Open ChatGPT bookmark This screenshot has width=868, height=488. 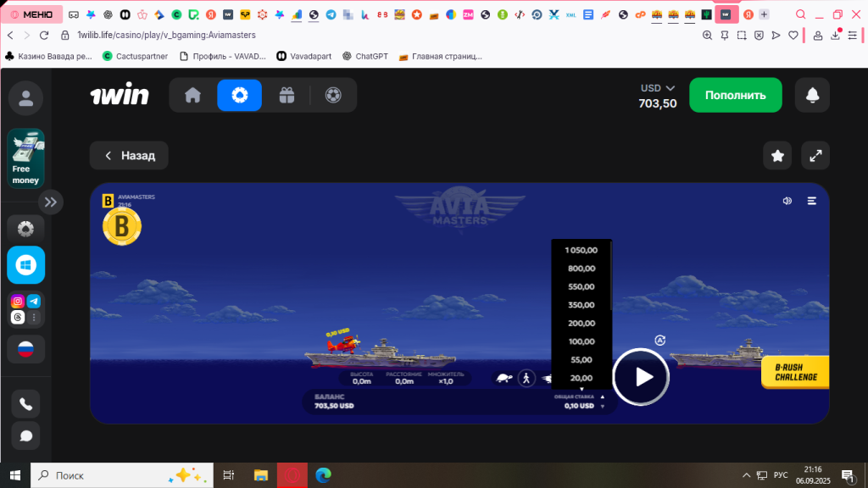coord(364,56)
